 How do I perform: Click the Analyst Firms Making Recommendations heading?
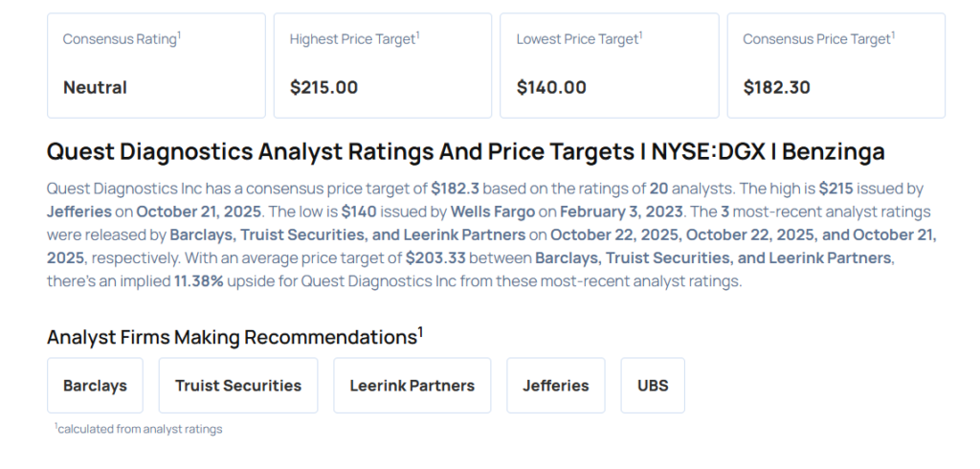click(x=231, y=337)
